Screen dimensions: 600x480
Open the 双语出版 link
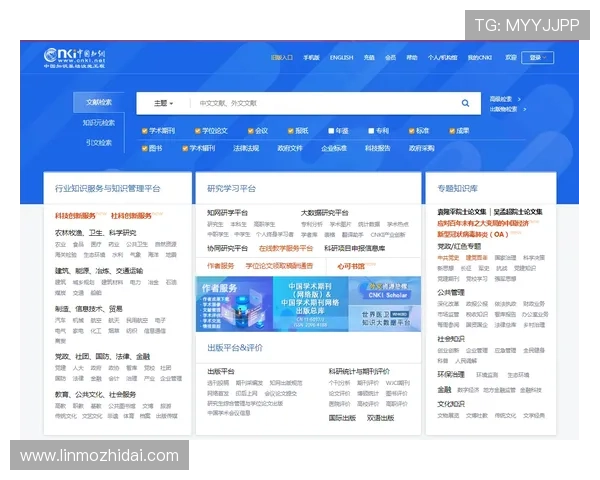380,418
